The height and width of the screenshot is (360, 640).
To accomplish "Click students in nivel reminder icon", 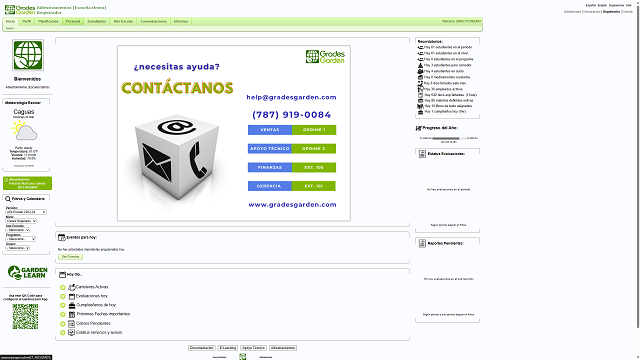I will pos(420,53).
